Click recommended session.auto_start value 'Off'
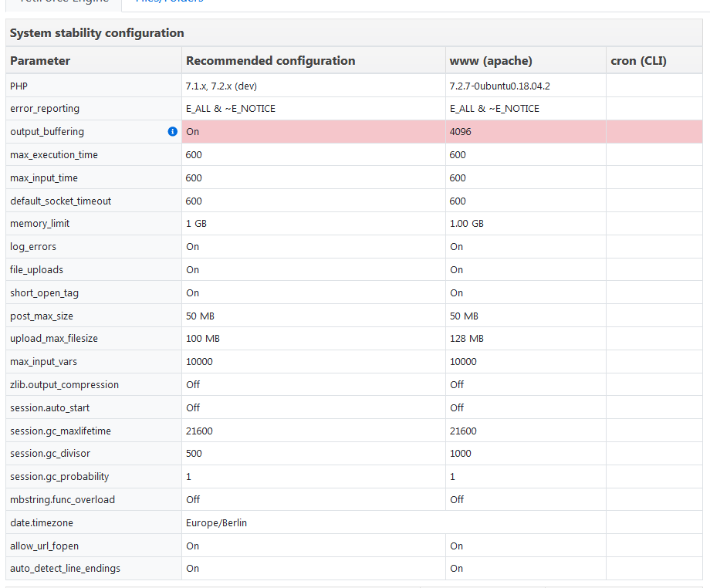 click(x=193, y=408)
